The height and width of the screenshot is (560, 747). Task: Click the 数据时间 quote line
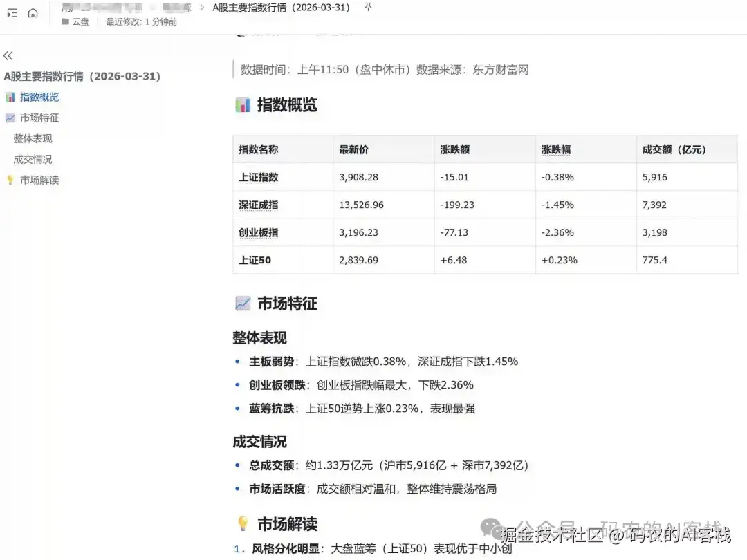tap(385, 70)
